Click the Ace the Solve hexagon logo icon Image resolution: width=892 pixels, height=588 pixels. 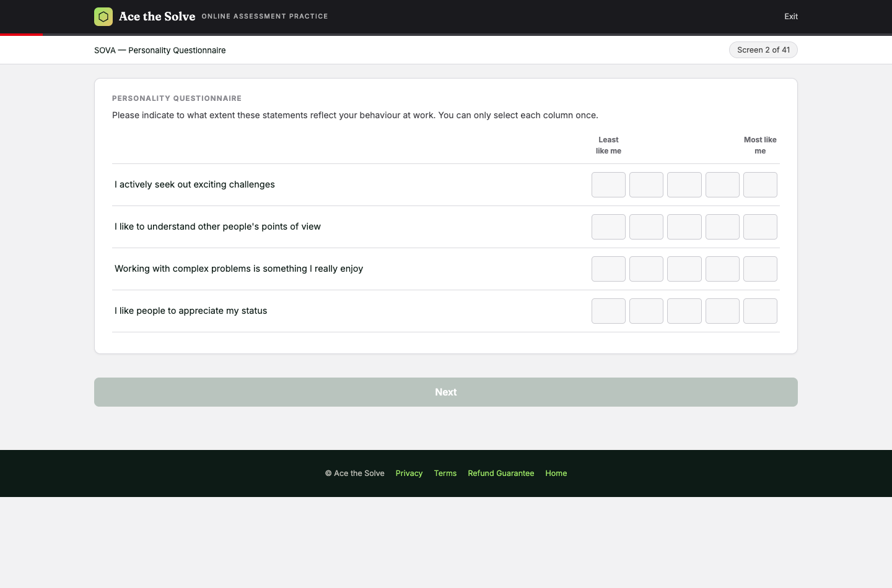[x=103, y=17]
